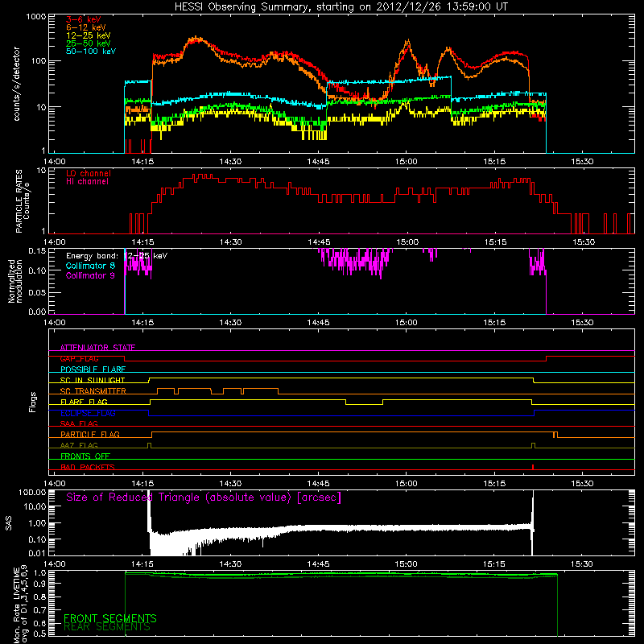This screenshot has width=644, height=644.
Task: Click the olive AAZ_FLAG label
Action: pyautogui.click(x=79, y=445)
